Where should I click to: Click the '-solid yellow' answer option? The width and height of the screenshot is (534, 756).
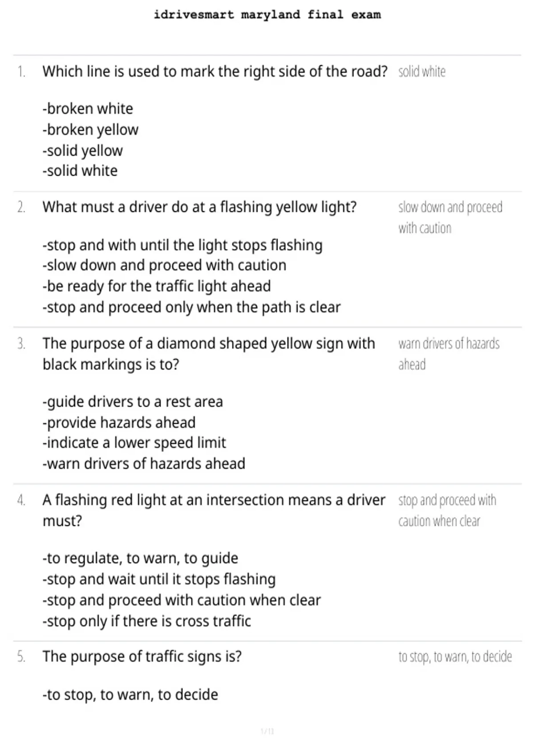tap(82, 150)
